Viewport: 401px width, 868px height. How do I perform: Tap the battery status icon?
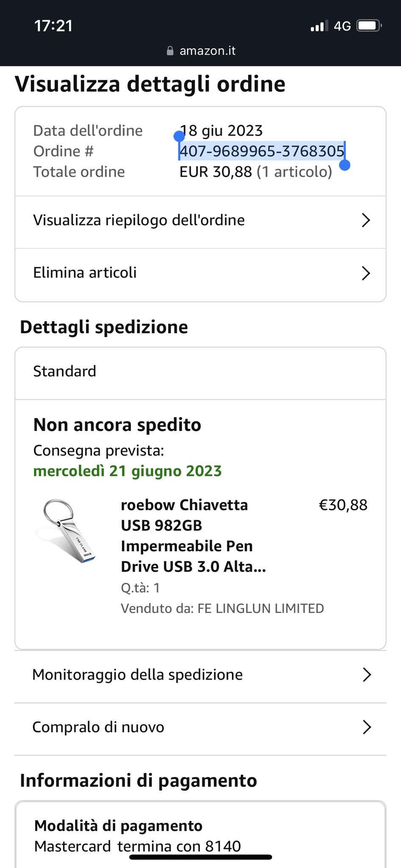tap(369, 26)
